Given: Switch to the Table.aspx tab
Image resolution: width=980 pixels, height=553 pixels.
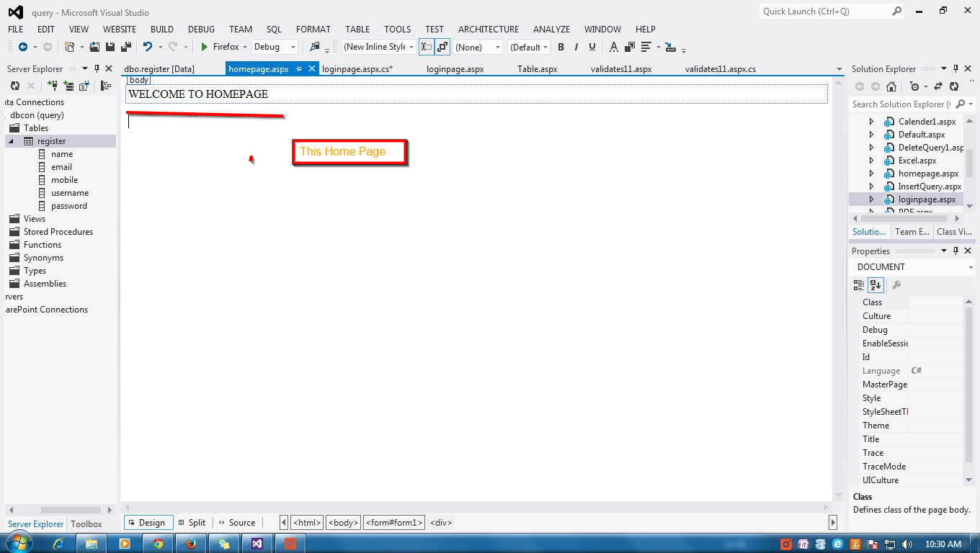Looking at the screenshot, I should pos(538,69).
